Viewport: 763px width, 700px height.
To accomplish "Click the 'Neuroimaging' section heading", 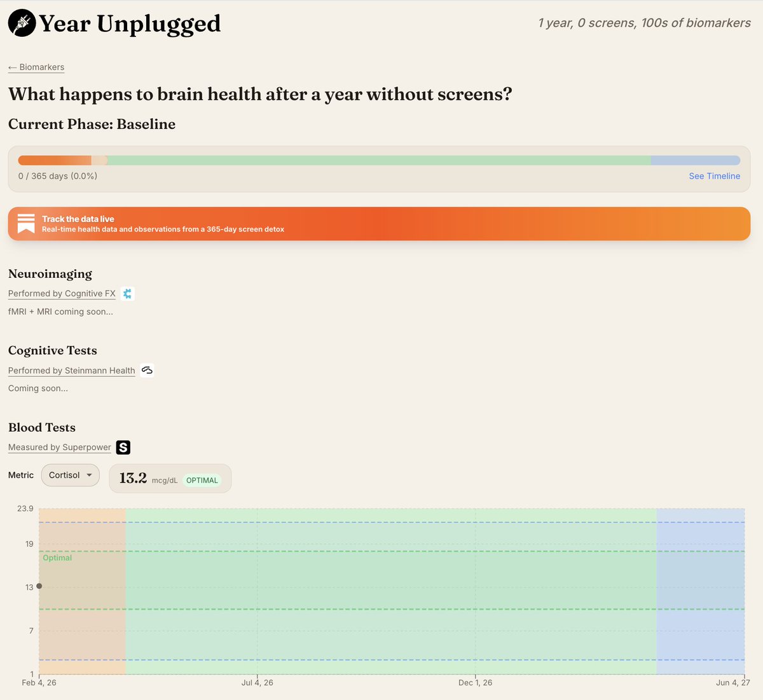I will click(50, 274).
